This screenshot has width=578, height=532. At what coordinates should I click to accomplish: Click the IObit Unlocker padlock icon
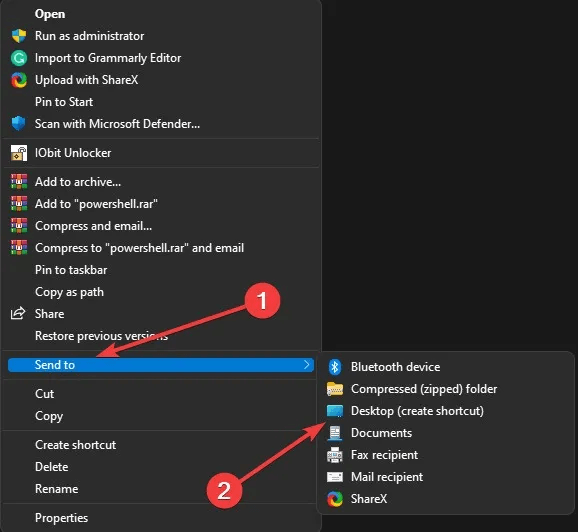[x=19, y=153]
